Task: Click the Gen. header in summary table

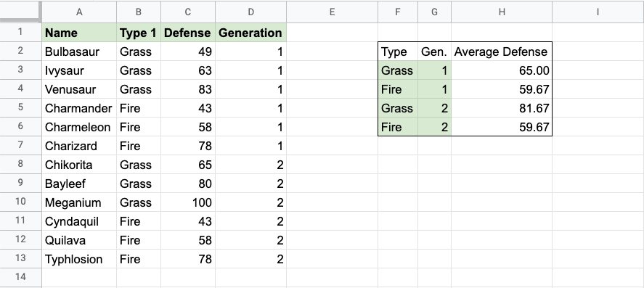Action: (434, 52)
